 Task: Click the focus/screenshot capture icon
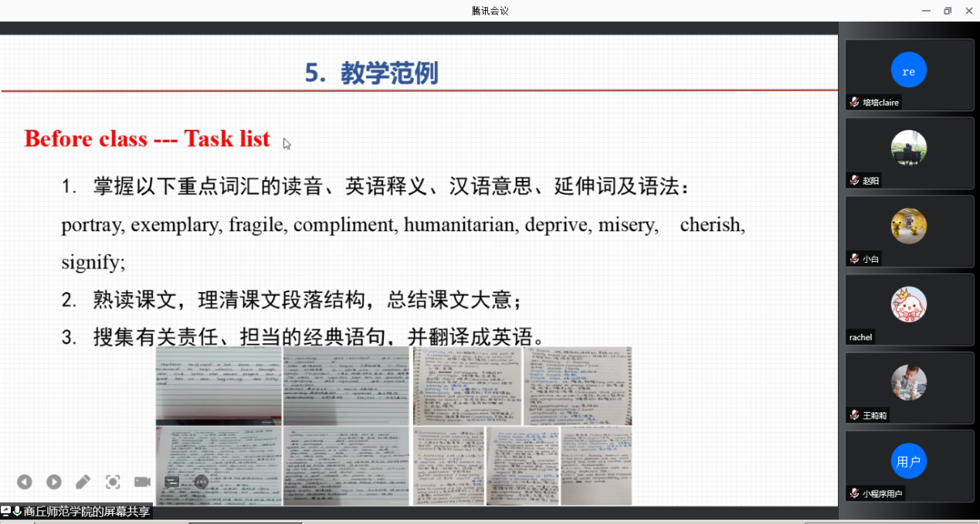(x=113, y=481)
